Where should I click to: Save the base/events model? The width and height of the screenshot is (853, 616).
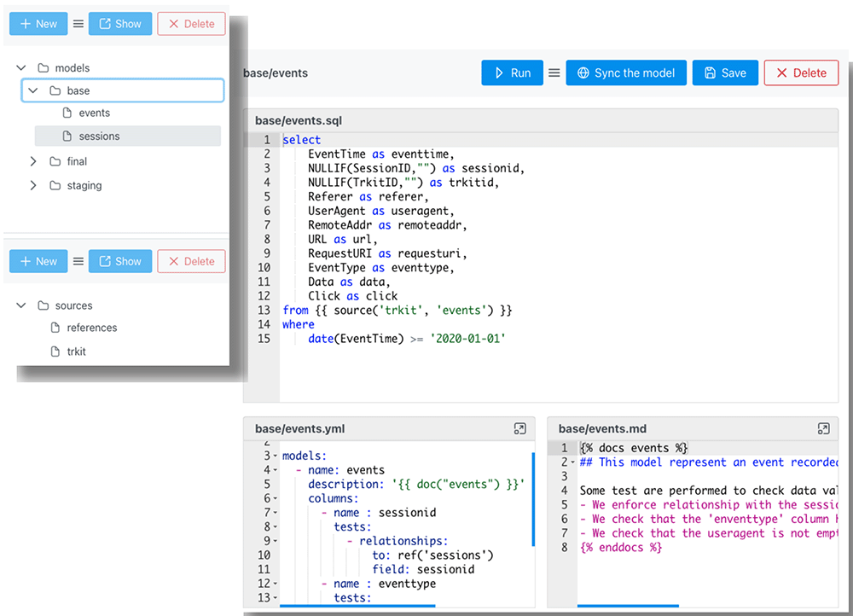(724, 73)
